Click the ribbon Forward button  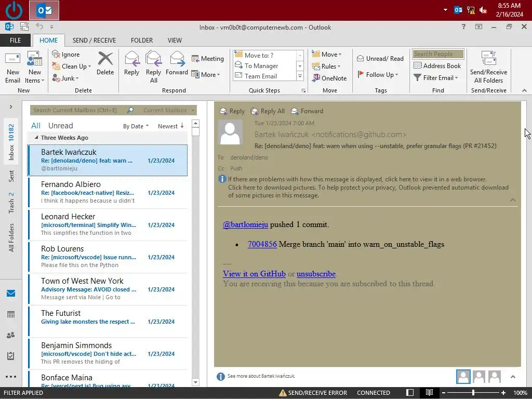[177, 64]
